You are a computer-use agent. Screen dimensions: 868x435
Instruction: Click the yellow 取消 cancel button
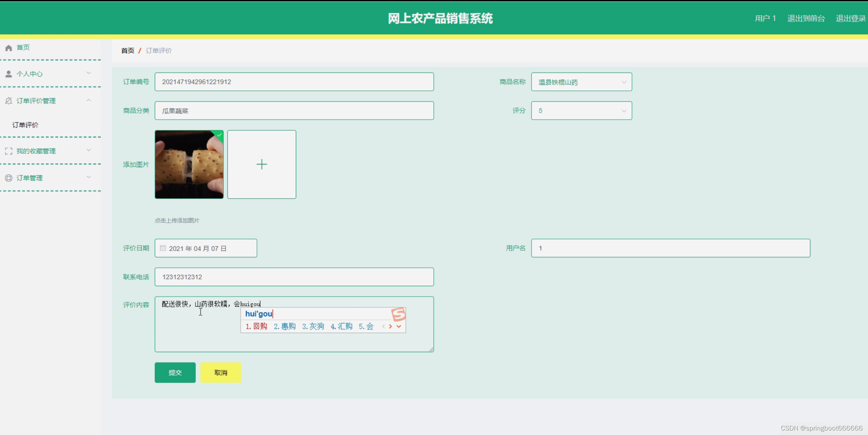220,373
